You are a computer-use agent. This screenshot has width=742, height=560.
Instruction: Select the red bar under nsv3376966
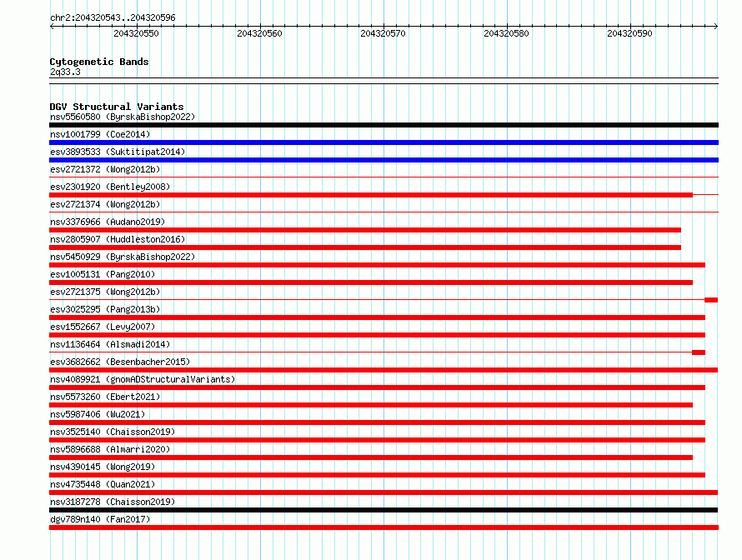[x=365, y=230]
